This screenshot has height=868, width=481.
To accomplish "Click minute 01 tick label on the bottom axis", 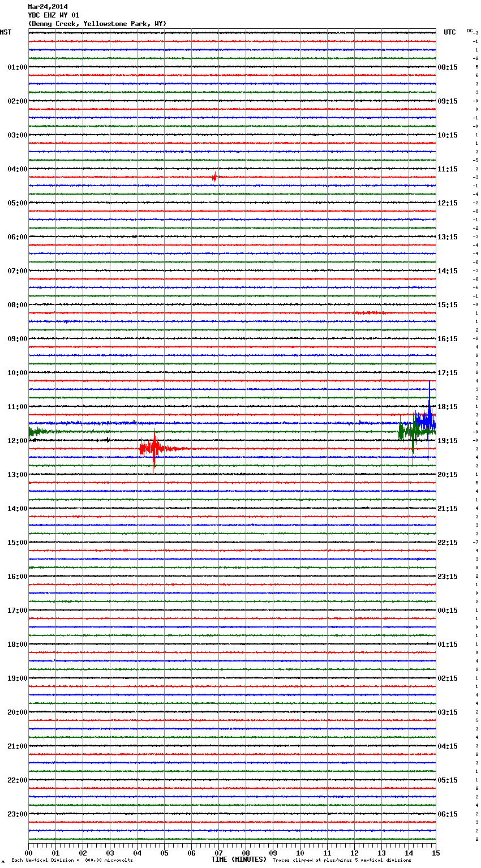I will (55, 853).
